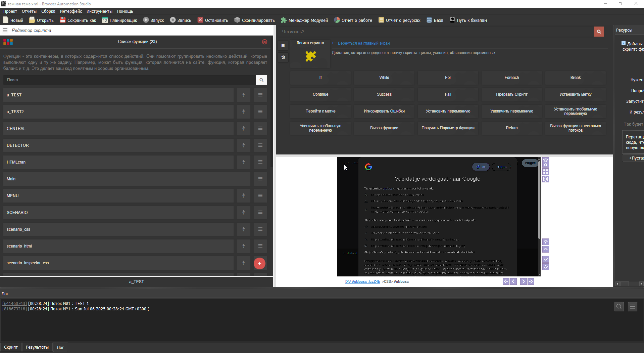The image size is (644, 353).
Task: Expand the Редактор скрипта hamburger menu
Action: tap(5, 30)
